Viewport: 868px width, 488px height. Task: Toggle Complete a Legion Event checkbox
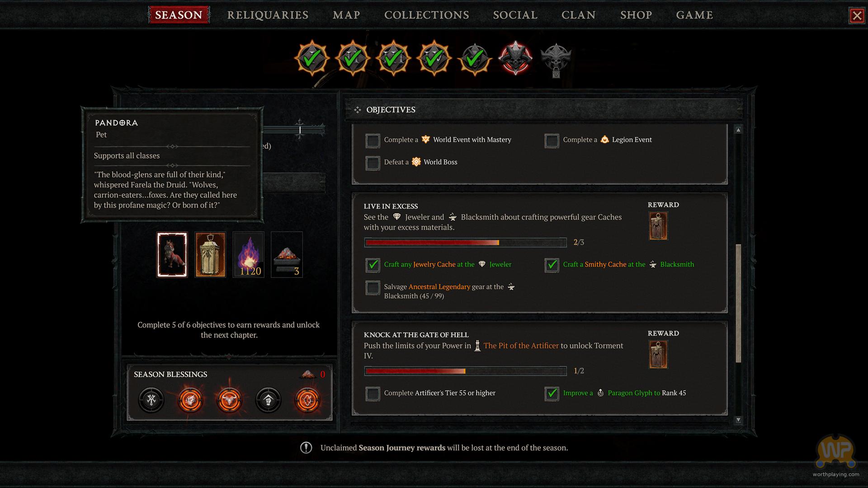coord(552,141)
